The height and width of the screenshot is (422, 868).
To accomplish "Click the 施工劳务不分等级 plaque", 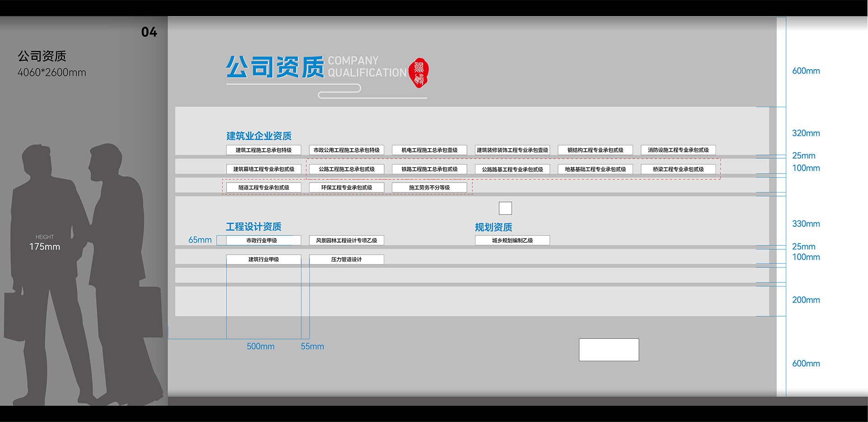I will click(x=429, y=188).
